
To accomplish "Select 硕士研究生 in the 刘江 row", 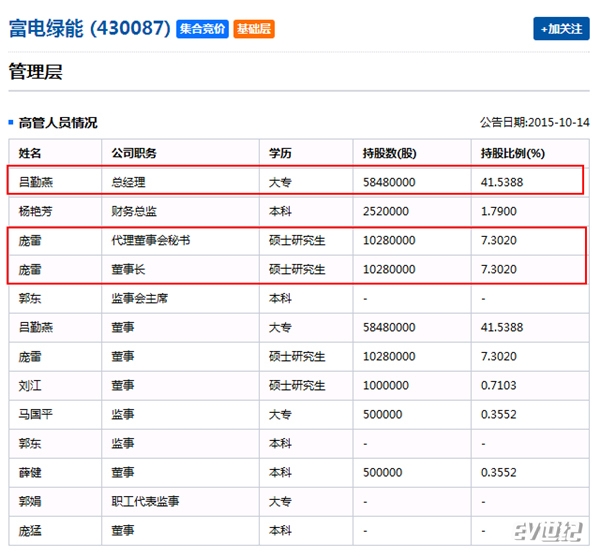I will coord(297,385).
